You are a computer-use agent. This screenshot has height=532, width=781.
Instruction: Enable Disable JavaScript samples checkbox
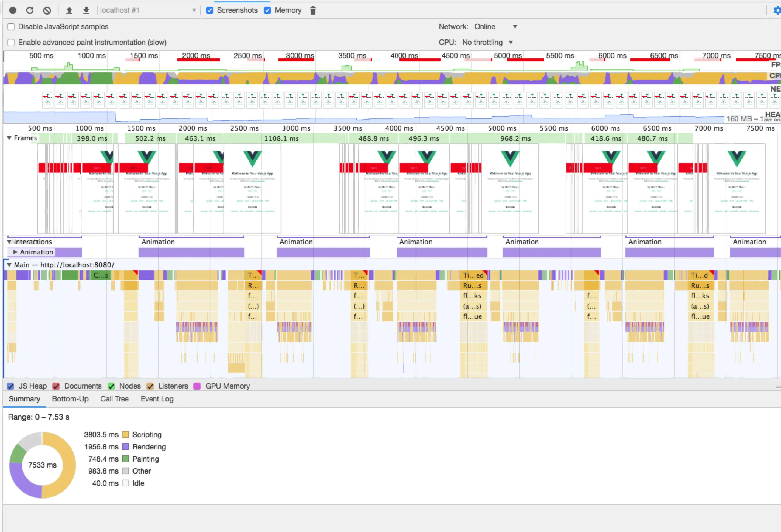pos(11,26)
